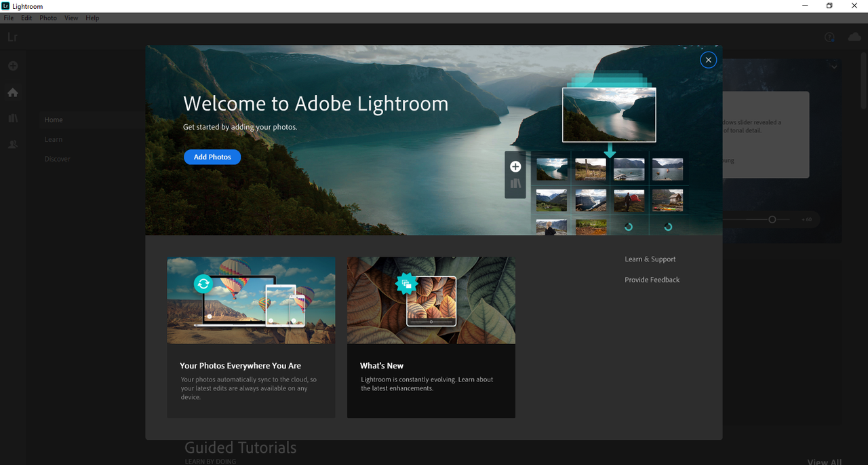Open the Photo menu

pos(48,18)
